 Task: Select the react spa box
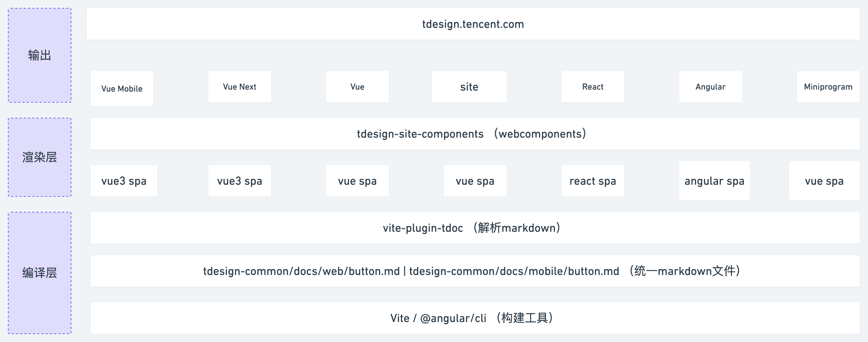[593, 181]
